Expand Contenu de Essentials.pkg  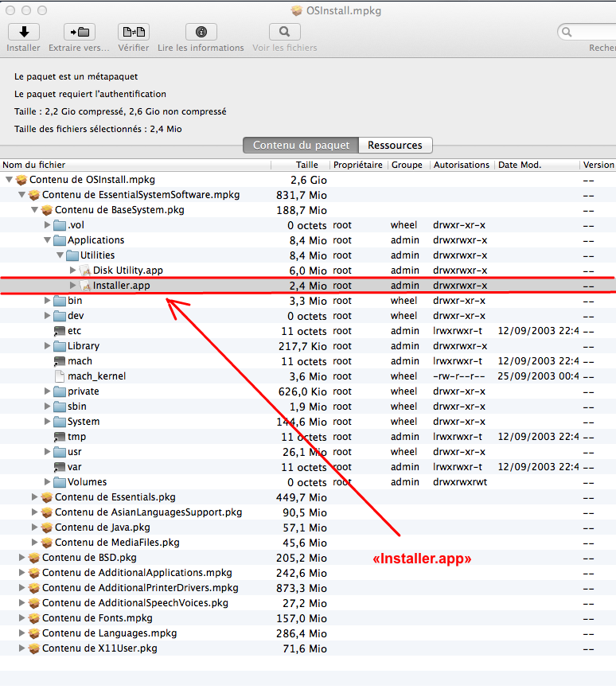[x=35, y=497]
